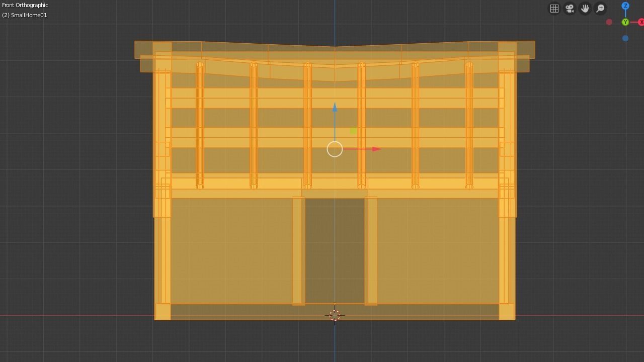Snap view to the negative Z axis dot
Screen dimensions: 644x362
pos(625,38)
